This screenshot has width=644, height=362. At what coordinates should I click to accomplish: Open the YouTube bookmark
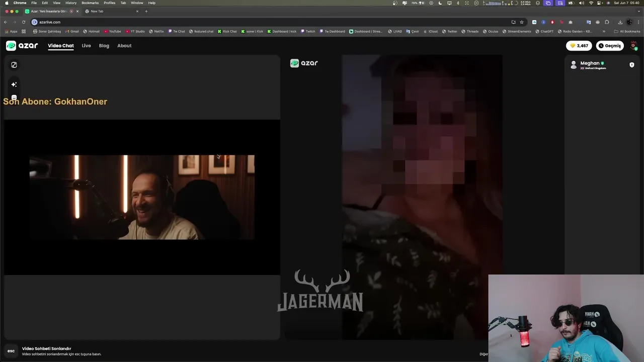pyautogui.click(x=113, y=31)
